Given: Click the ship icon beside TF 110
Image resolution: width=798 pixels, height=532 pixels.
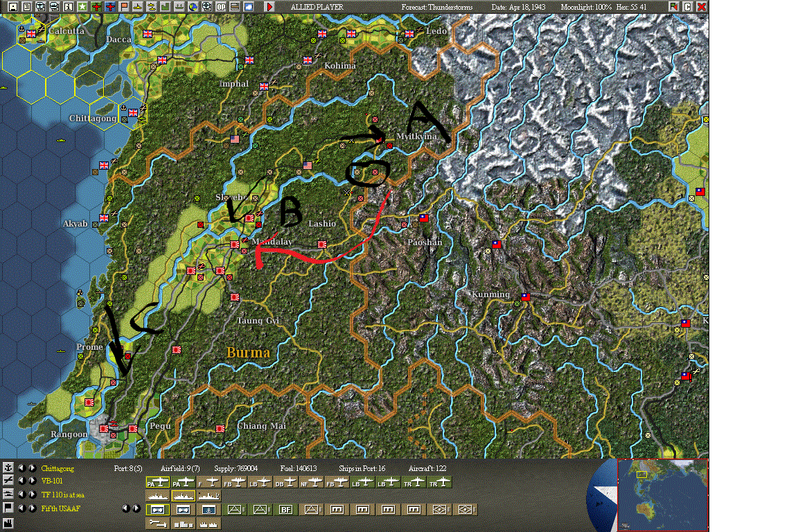Looking at the screenshot, I should click(x=8, y=494).
